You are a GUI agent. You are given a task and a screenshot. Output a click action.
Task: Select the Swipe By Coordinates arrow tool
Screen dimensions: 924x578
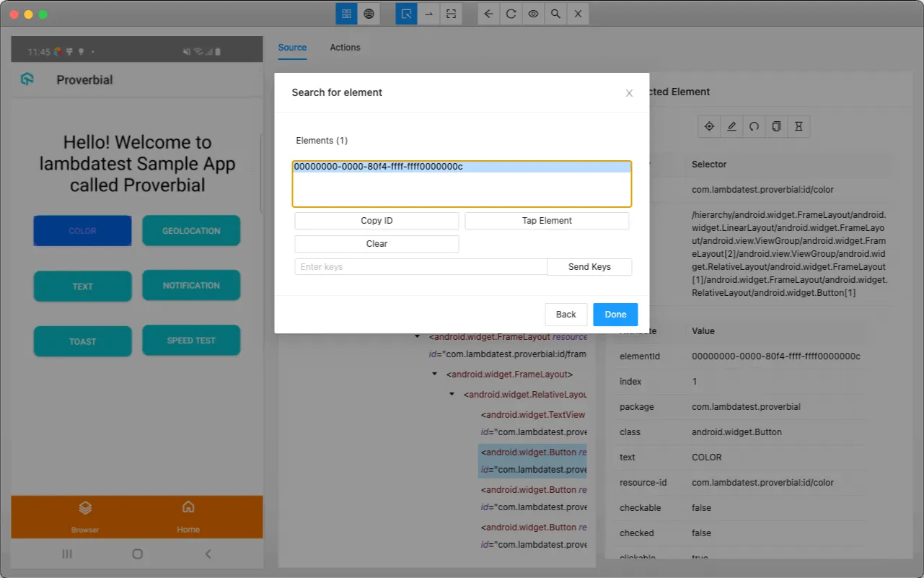(x=428, y=14)
